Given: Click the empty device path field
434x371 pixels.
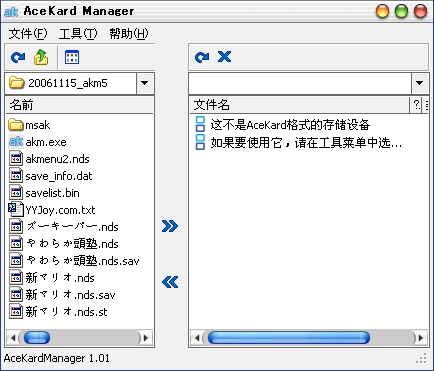Looking at the screenshot, I should point(300,83).
